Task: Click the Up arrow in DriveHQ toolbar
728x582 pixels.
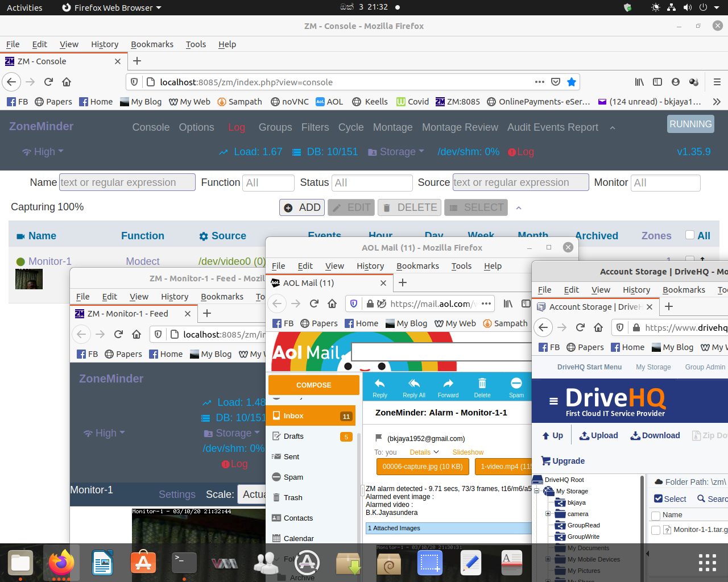Action: point(552,435)
